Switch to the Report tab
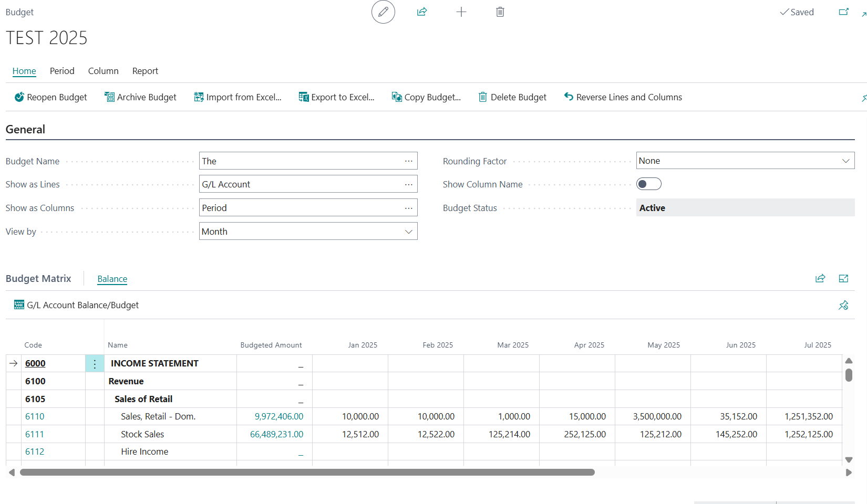This screenshot has height=504, width=867. click(145, 71)
